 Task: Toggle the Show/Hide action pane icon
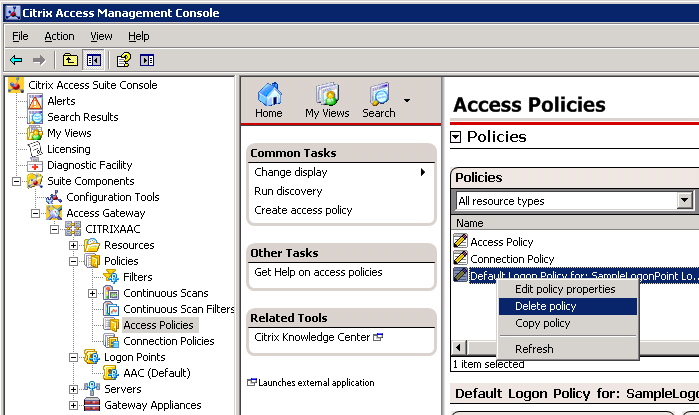[147, 60]
